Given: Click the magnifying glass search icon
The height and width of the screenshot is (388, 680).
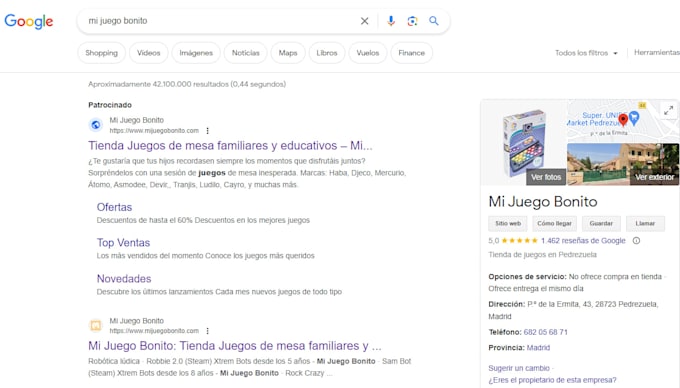Looking at the screenshot, I should [x=434, y=21].
